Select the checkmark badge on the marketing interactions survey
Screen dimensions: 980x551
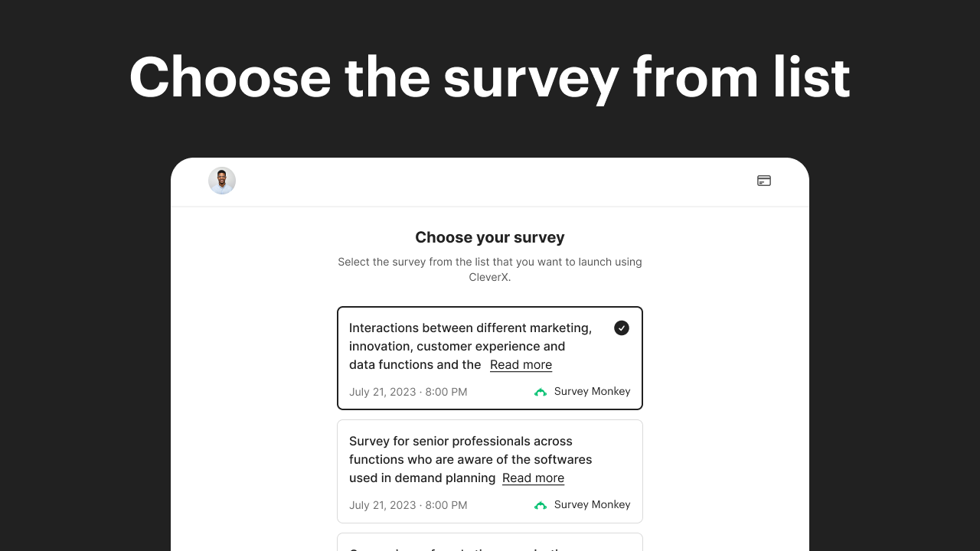pos(622,328)
